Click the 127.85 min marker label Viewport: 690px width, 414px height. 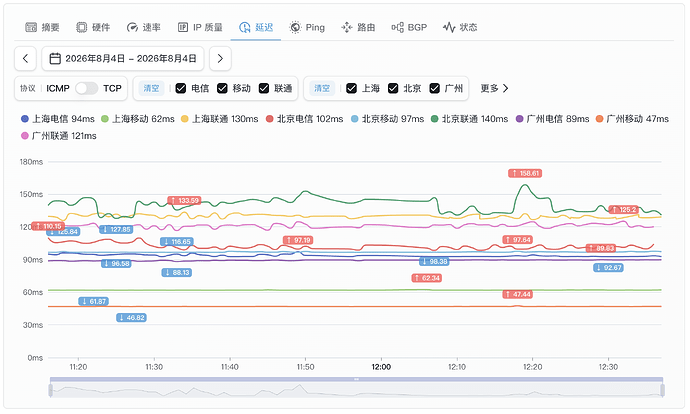click(116, 229)
